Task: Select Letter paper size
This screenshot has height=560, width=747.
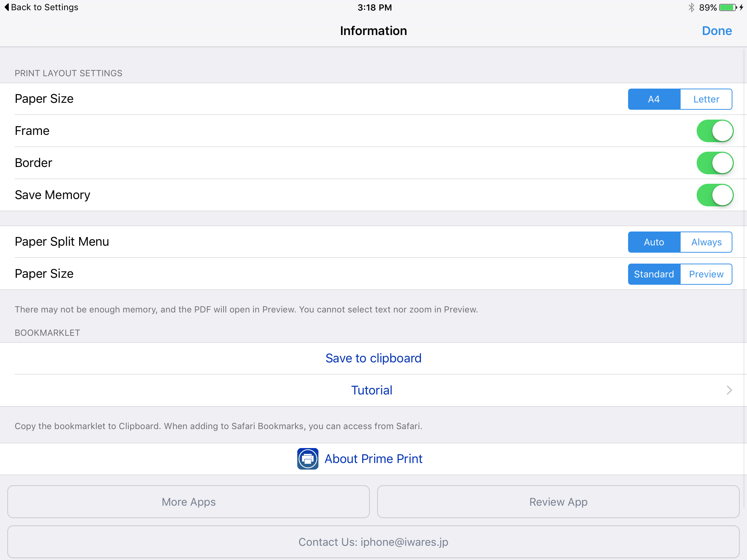Action: coord(706,99)
